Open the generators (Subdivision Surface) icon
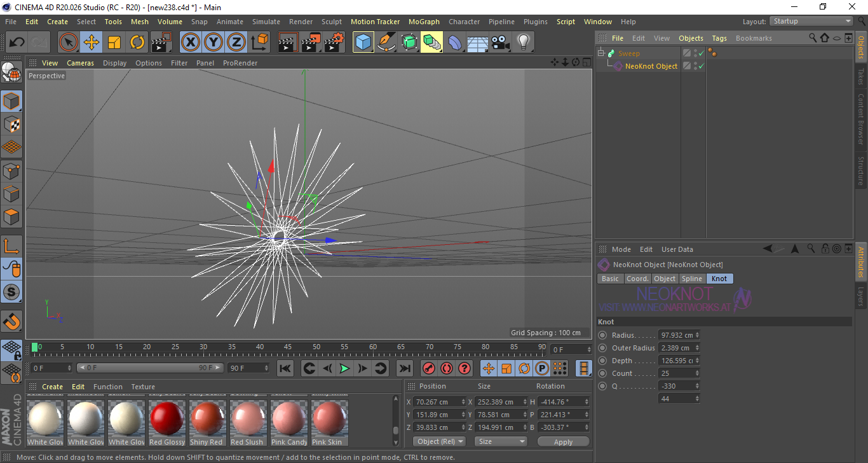Image resolution: width=868 pixels, height=463 pixels. pyautogui.click(x=409, y=43)
